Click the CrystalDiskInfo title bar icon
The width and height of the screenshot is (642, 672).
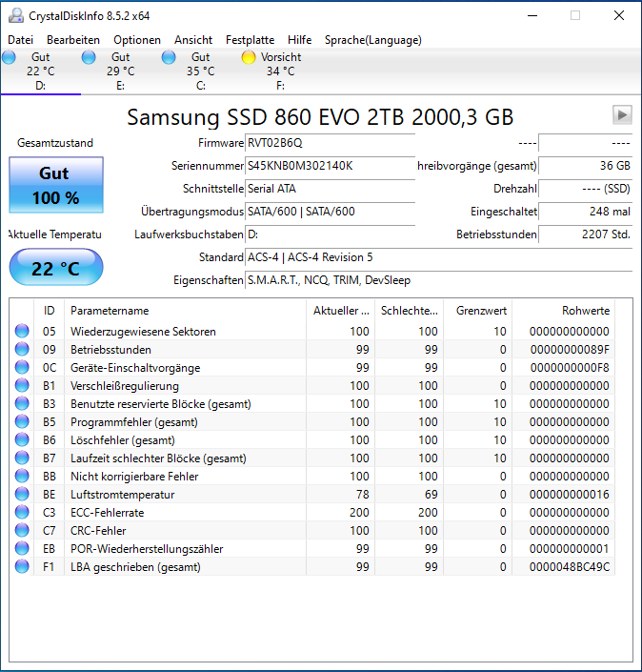click(16, 16)
